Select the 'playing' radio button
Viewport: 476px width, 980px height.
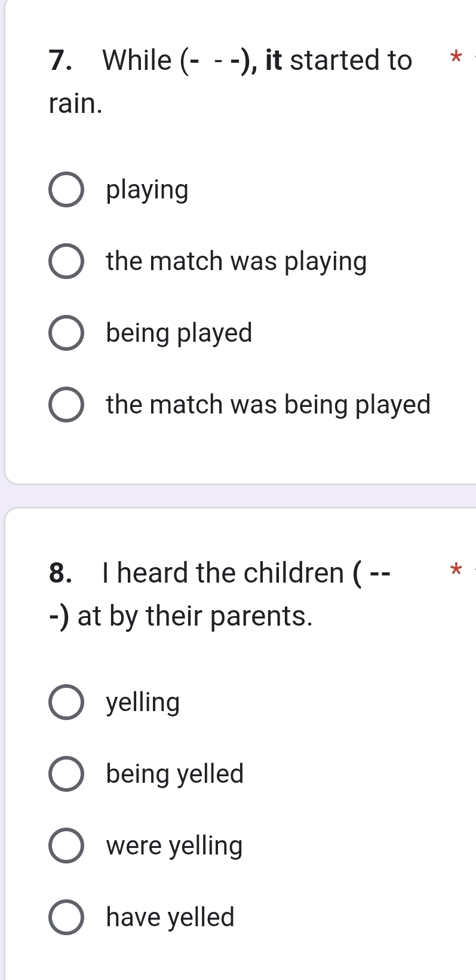click(x=66, y=190)
